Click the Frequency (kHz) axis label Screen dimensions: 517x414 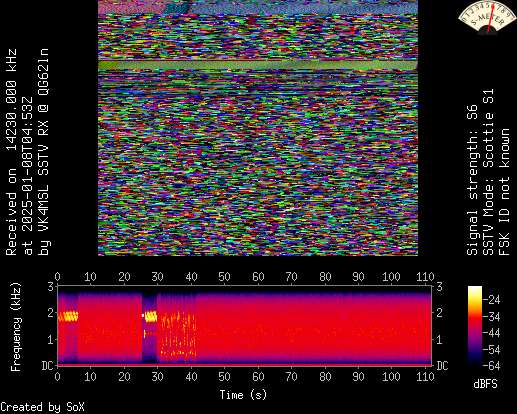point(16,327)
